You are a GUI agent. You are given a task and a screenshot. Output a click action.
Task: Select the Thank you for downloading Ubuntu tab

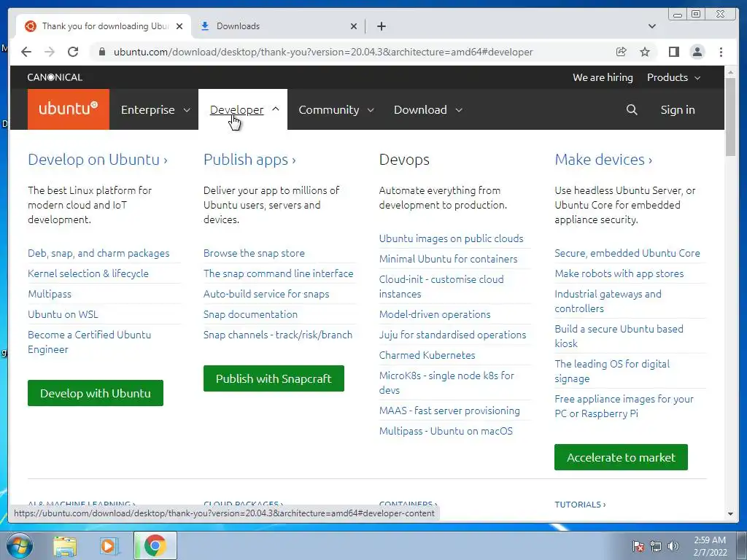[x=104, y=26]
